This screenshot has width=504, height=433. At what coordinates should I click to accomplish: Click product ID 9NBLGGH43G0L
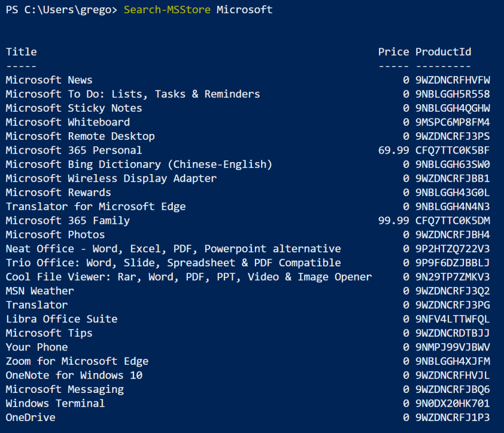(453, 192)
